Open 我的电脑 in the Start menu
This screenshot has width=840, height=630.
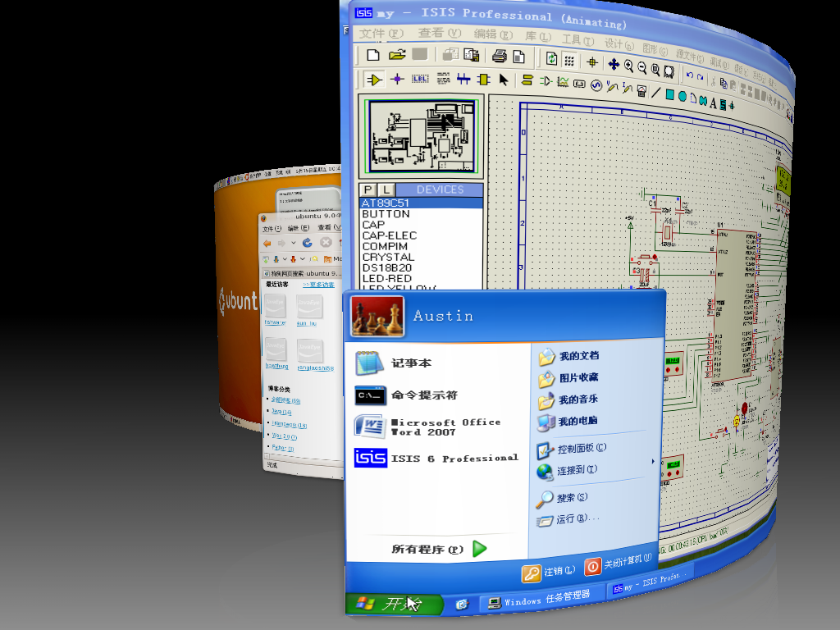(568, 422)
